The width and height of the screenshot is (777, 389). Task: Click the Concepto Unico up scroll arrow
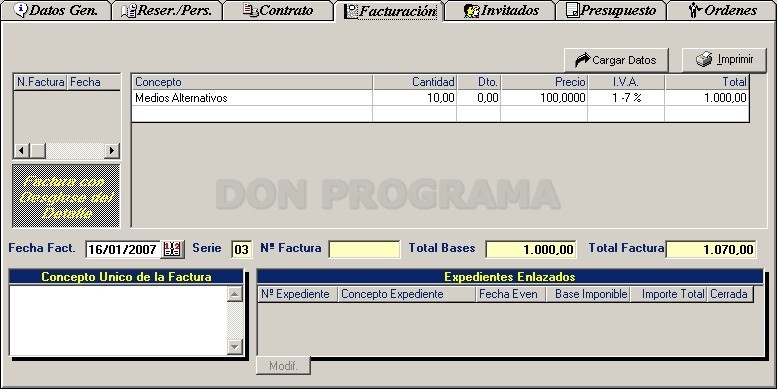pyautogui.click(x=234, y=294)
